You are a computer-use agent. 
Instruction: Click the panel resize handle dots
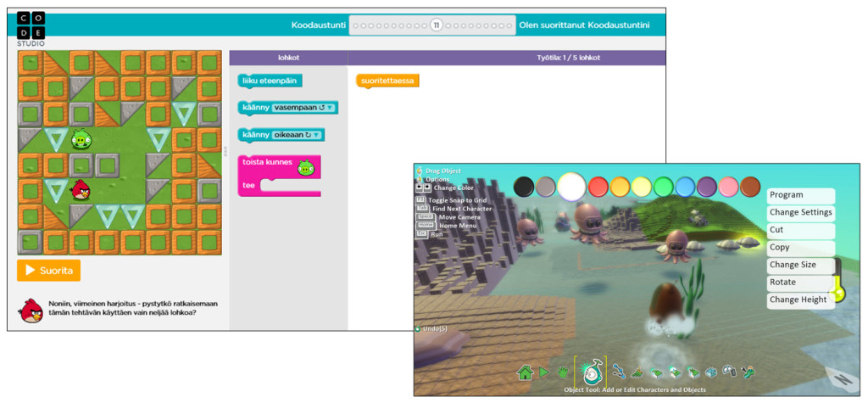225,153
